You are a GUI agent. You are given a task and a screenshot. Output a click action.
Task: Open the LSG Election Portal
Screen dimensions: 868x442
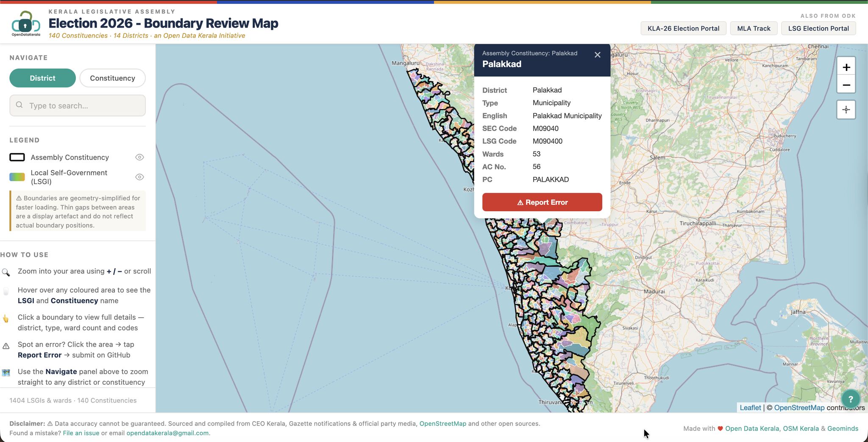pyautogui.click(x=818, y=28)
